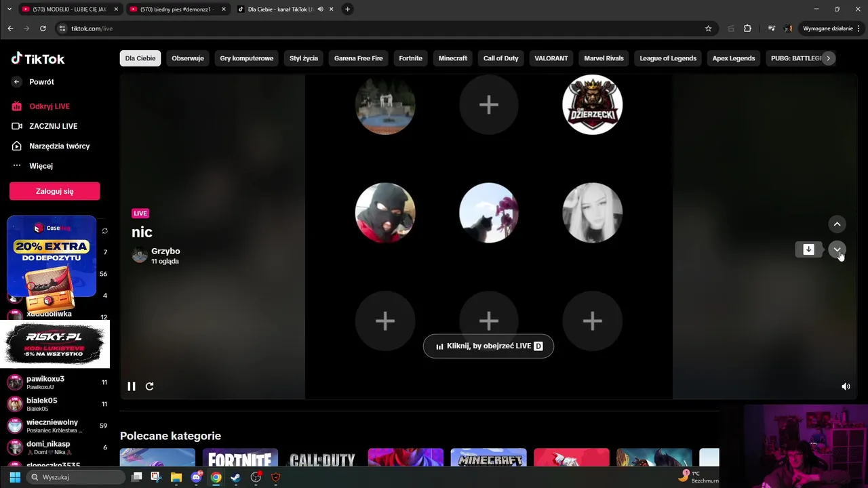Viewport: 868px width, 488px height.
Task: Refresh the recommended LIVE list
Action: tap(104, 231)
